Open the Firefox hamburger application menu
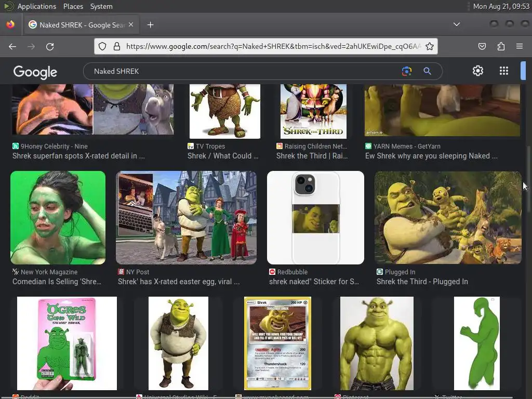The width and height of the screenshot is (532, 399). 520,46
